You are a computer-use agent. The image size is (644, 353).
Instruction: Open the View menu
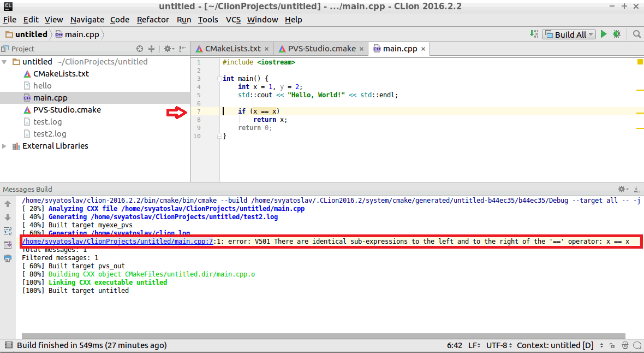pos(54,20)
